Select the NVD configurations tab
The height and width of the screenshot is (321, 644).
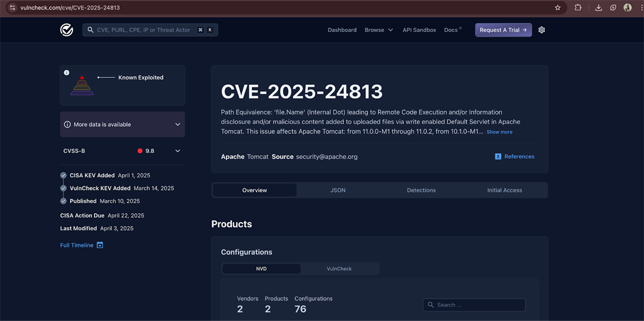coord(261,268)
